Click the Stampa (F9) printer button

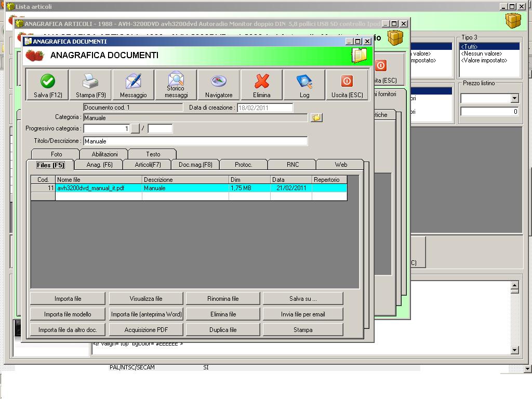[x=90, y=85]
